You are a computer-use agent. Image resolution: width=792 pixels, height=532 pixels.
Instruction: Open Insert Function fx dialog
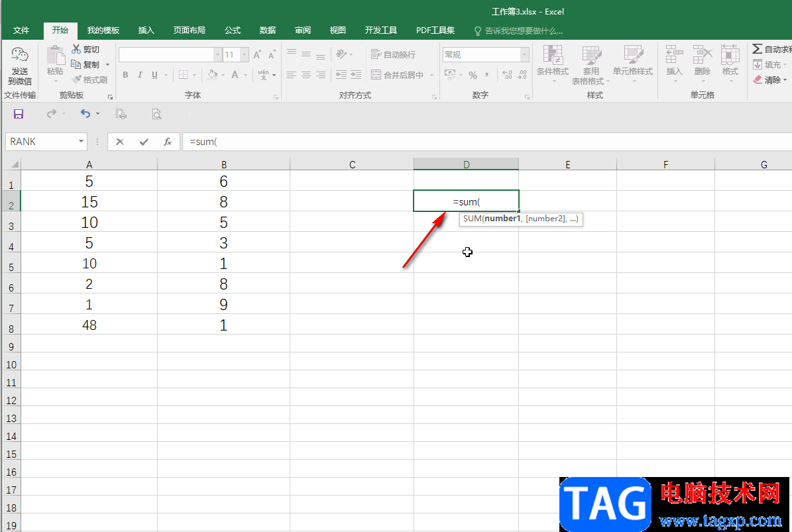coord(168,142)
